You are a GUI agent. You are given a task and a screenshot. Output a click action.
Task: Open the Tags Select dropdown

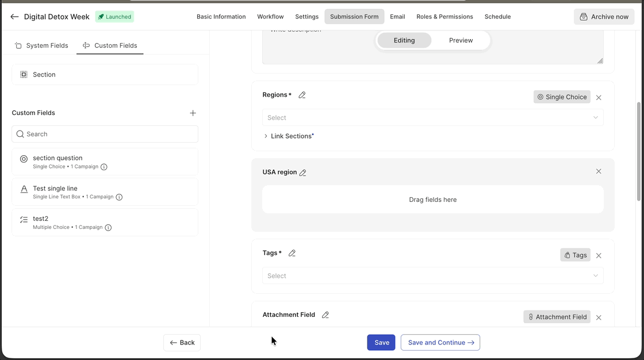pyautogui.click(x=432, y=276)
